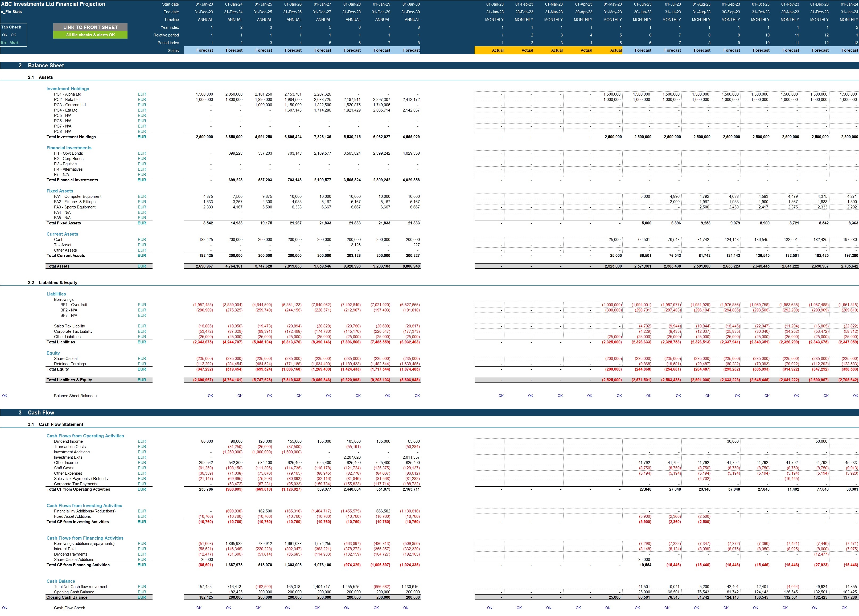
Task: Select the 'FA3 - Sports Equipment' row label
Action: coord(75,207)
